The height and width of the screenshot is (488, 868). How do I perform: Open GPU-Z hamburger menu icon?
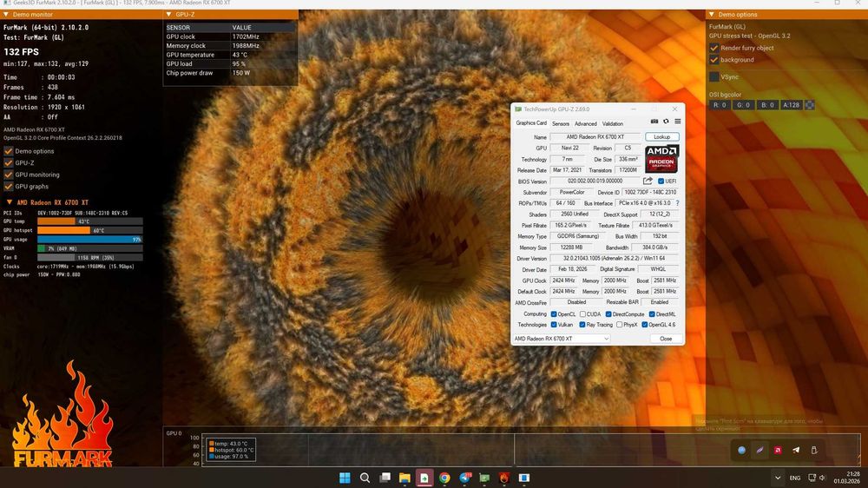678,122
